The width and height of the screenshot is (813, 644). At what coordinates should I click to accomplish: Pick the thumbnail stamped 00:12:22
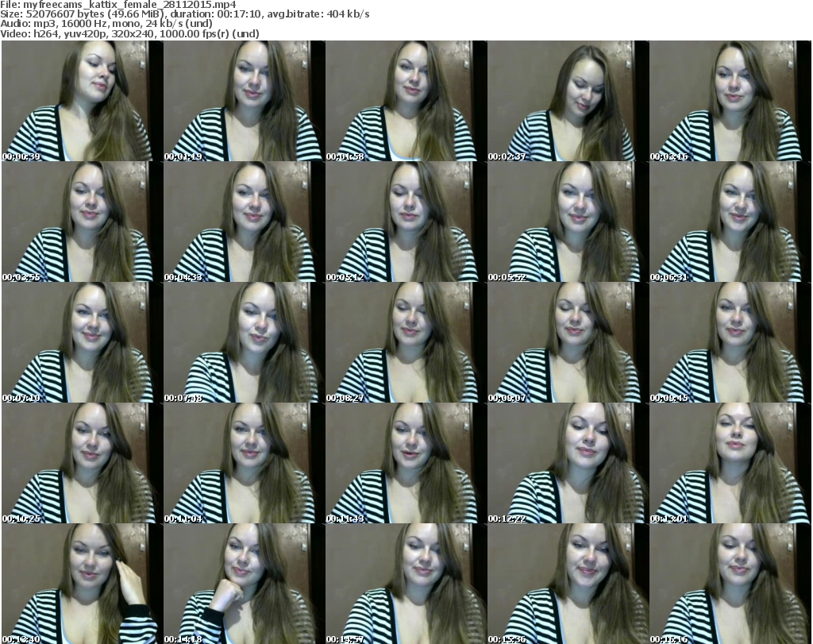click(568, 463)
